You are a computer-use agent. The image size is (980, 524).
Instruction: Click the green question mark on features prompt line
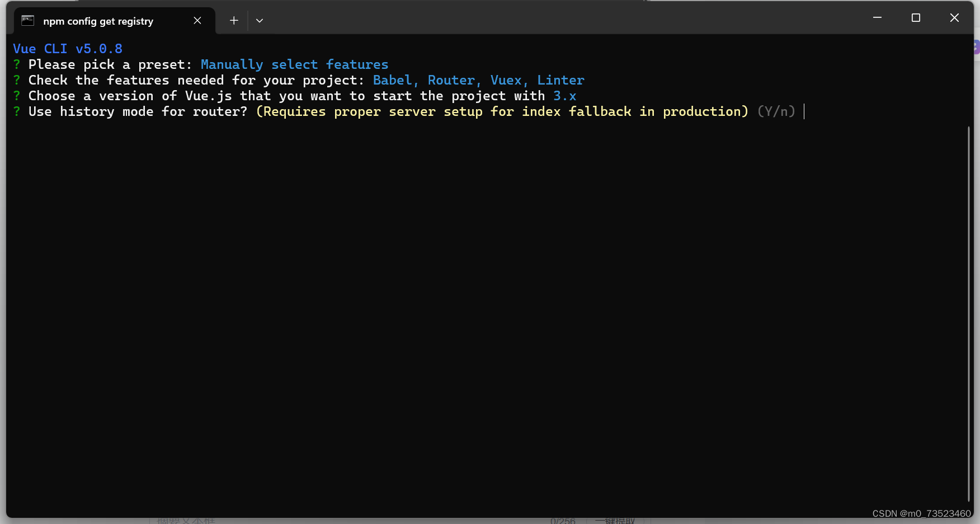point(16,80)
